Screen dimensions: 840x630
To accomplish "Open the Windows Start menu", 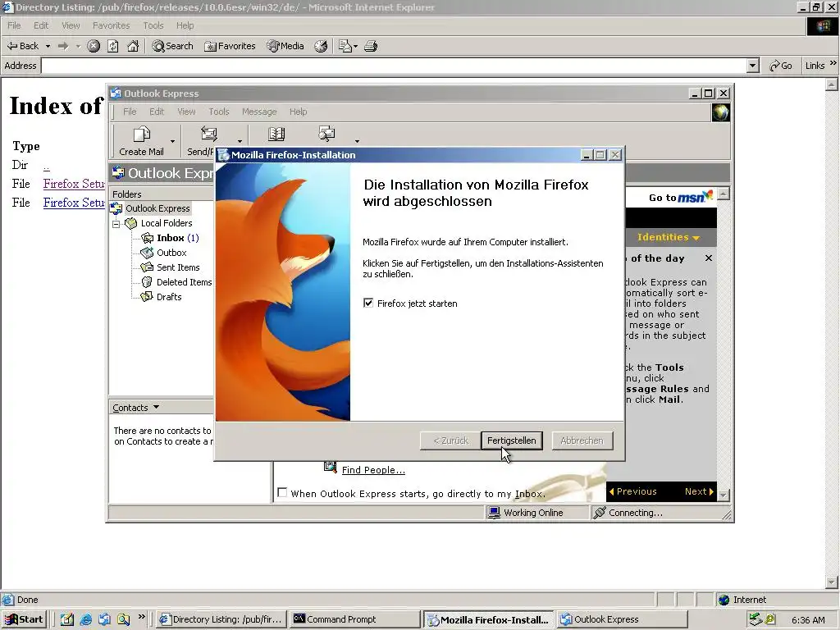I will point(24,619).
